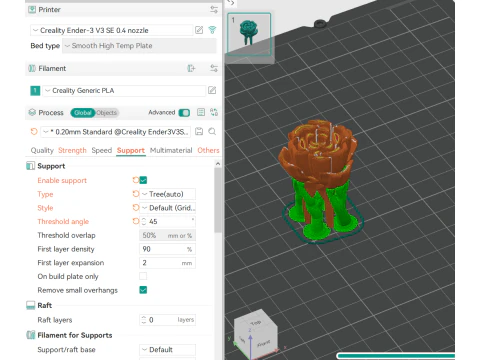Viewport: 480px width, 360px height.
Task: Open the Bed type dropdown
Action: click(x=139, y=46)
